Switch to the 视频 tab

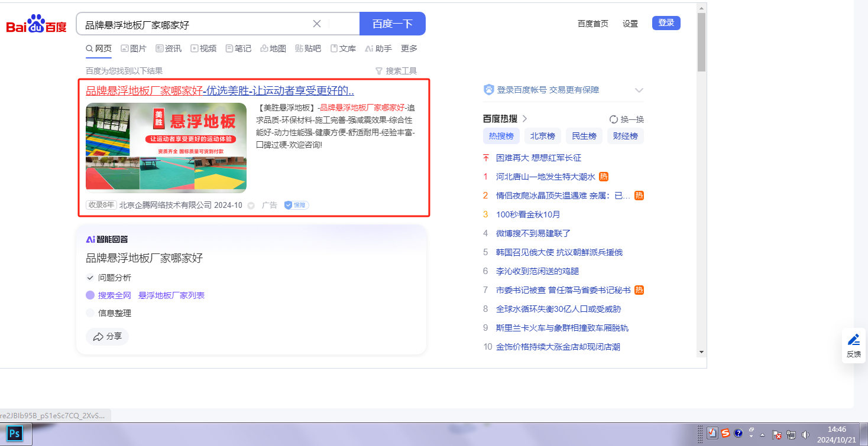pos(203,48)
